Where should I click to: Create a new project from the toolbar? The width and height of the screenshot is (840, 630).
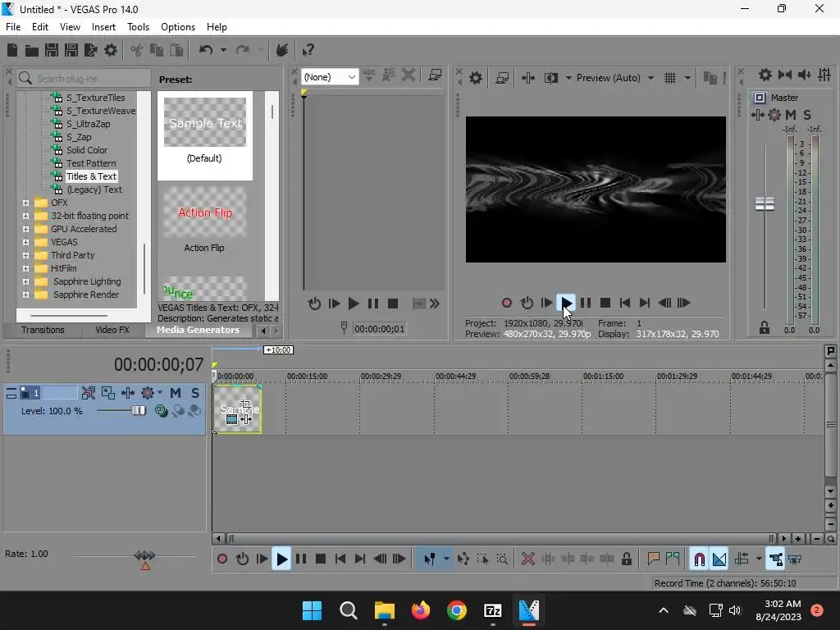pos(11,50)
